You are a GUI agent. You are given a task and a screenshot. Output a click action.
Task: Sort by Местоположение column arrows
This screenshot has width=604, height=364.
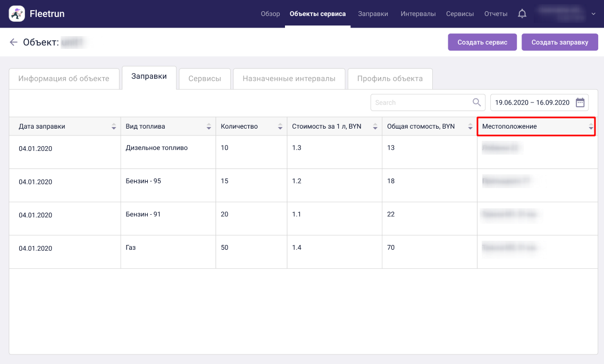coord(591,126)
